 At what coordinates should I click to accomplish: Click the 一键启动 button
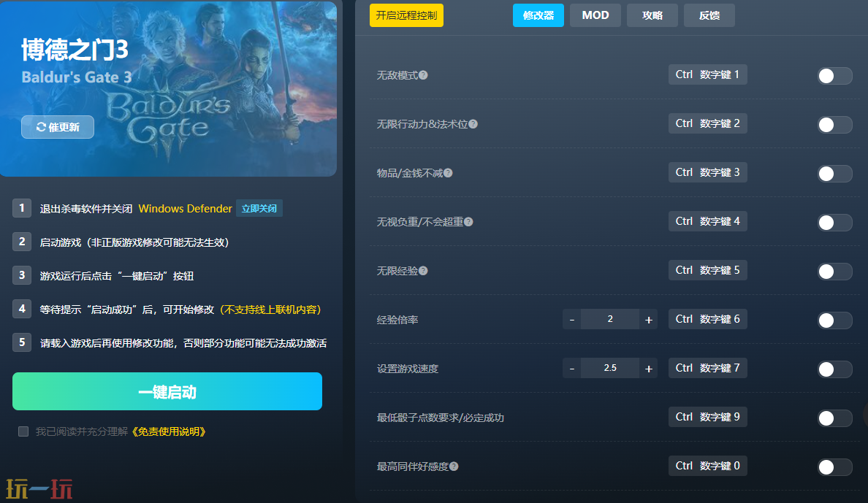pos(167,391)
